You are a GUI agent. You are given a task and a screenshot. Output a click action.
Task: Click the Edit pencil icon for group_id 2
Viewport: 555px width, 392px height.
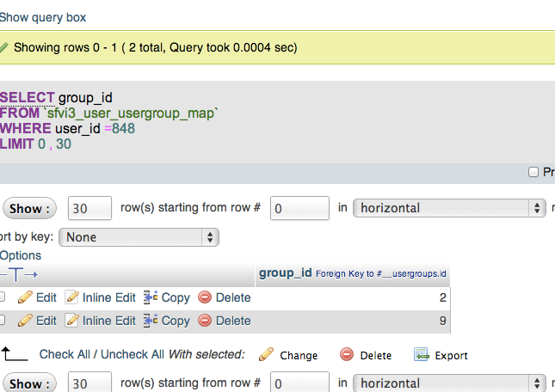[25, 297]
